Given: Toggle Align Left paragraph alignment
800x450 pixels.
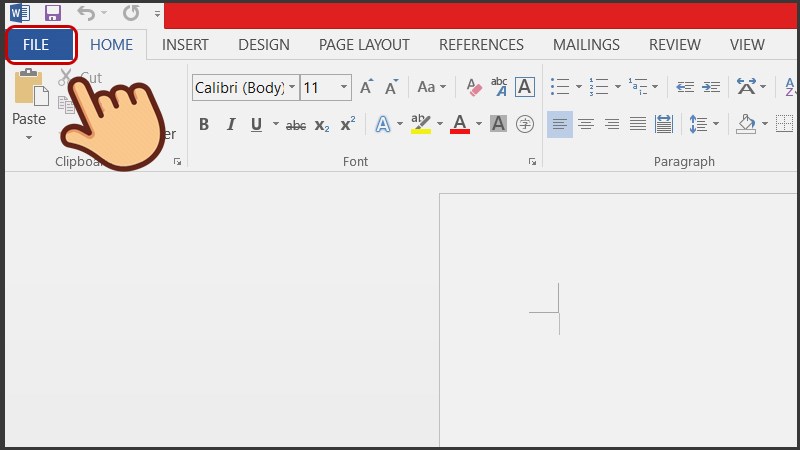Looking at the screenshot, I should (560, 124).
